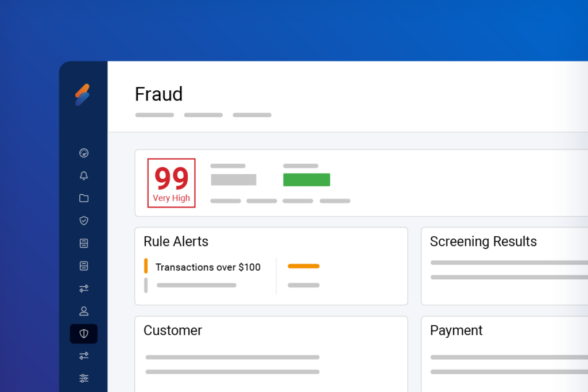This screenshot has width=588, height=392.
Task: Click the 99 Very High risk score
Action: pos(172,183)
